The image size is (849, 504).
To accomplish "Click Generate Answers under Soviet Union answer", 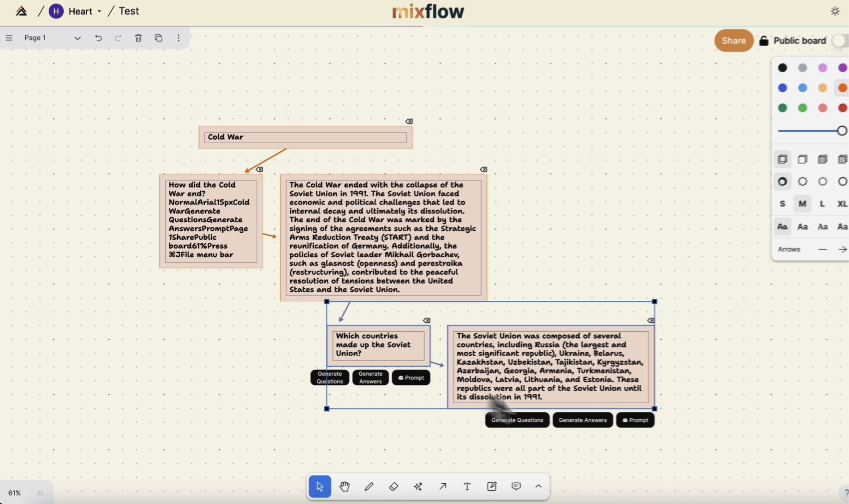I will 582,420.
